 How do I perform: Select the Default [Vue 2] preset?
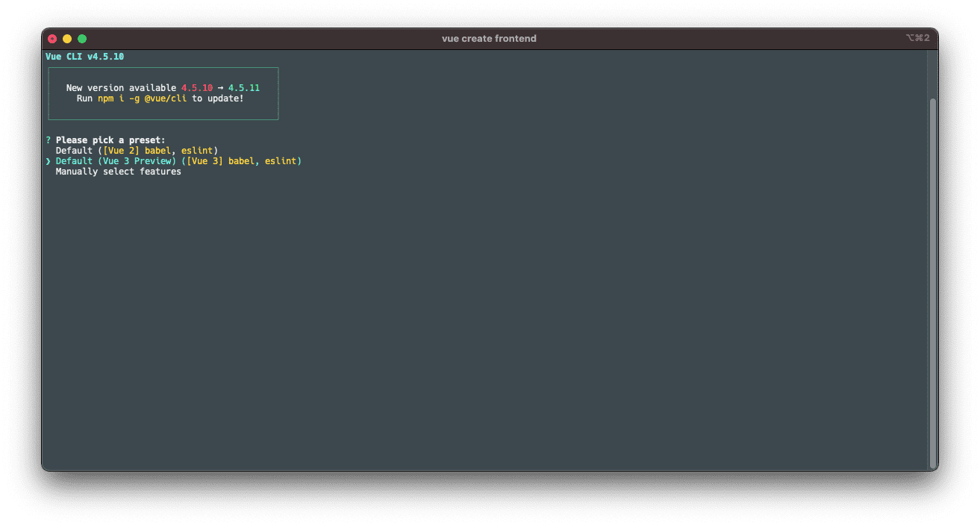(137, 150)
